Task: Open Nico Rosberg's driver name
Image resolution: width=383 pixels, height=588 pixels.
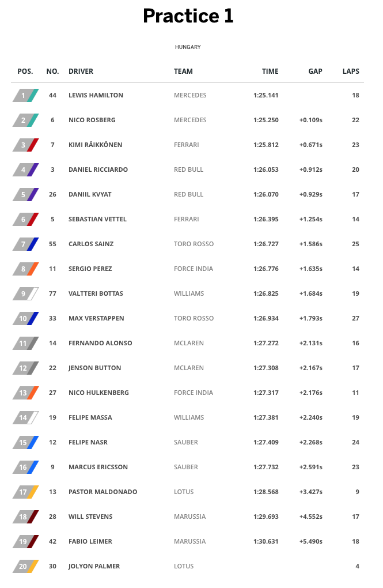Action: pos(92,120)
